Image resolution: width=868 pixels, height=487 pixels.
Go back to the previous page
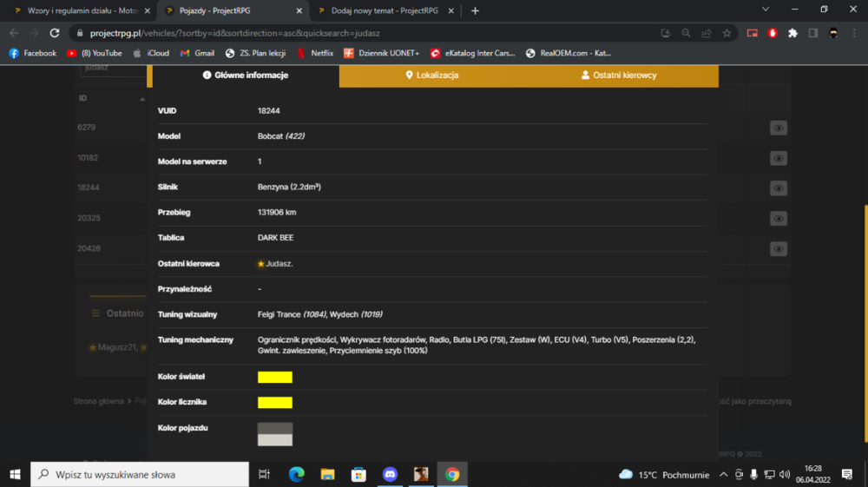pos(14,33)
